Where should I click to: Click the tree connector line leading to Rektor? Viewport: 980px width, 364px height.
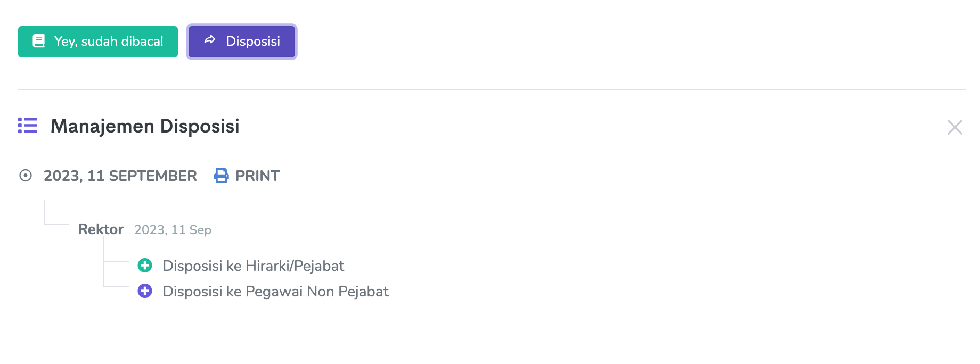[56, 224]
